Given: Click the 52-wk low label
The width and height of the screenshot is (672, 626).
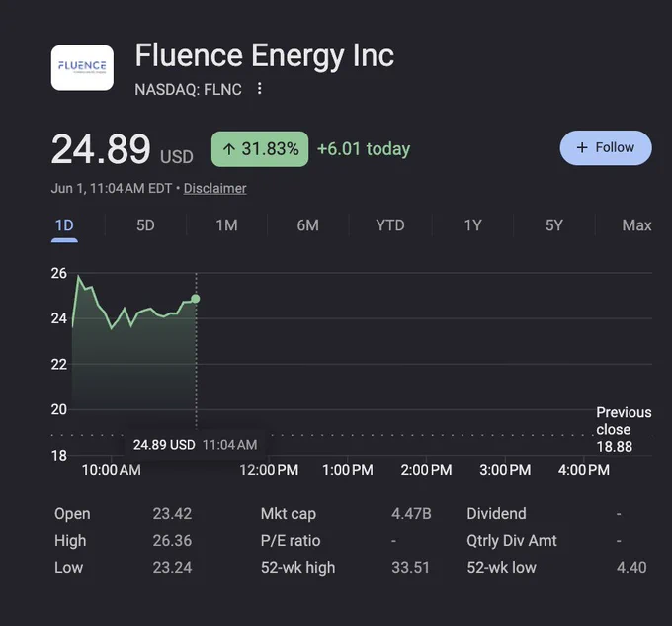Looking at the screenshot, I should click(501, 568).
